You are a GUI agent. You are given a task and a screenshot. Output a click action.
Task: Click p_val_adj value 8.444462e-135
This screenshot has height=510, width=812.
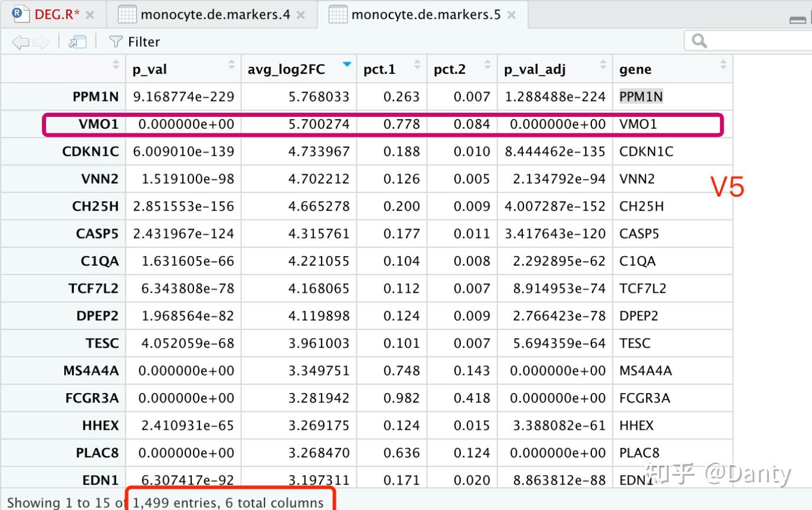555,152
